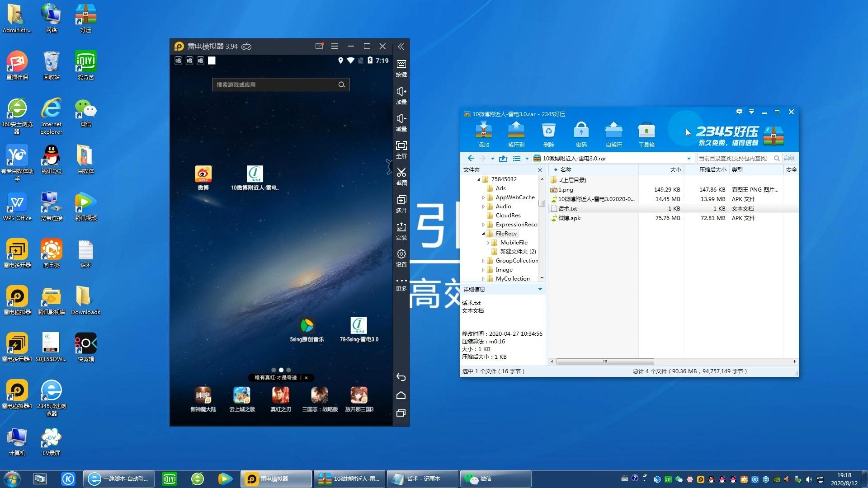Collapse the emulator sidebar with the double chevron
The image size is (868, 488).
(x=401, y=46)
